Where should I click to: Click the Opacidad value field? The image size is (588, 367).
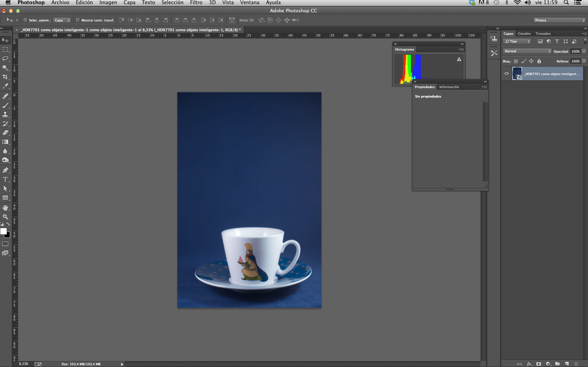click(x=575, y=51)
